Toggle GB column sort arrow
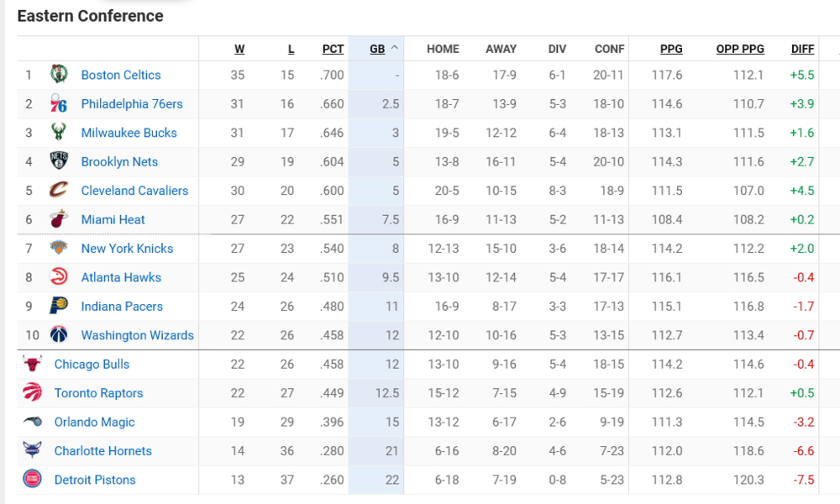The image size is (840, 504). (x=395, y=48)
